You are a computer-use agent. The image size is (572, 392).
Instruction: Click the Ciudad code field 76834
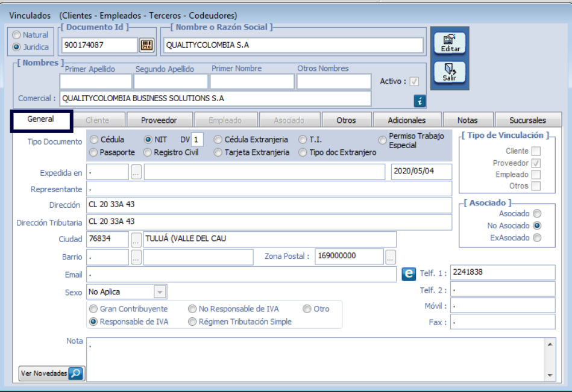pos(108,239)
